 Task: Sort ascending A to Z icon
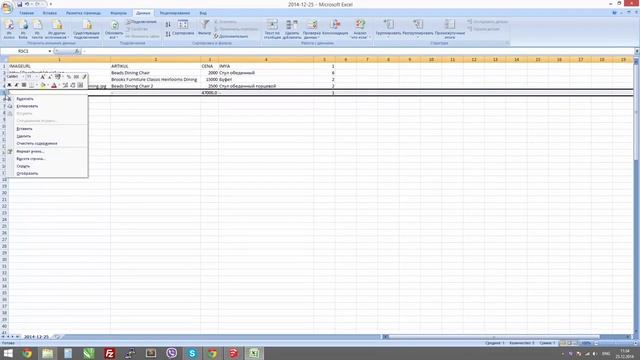(x=168, y=24)
